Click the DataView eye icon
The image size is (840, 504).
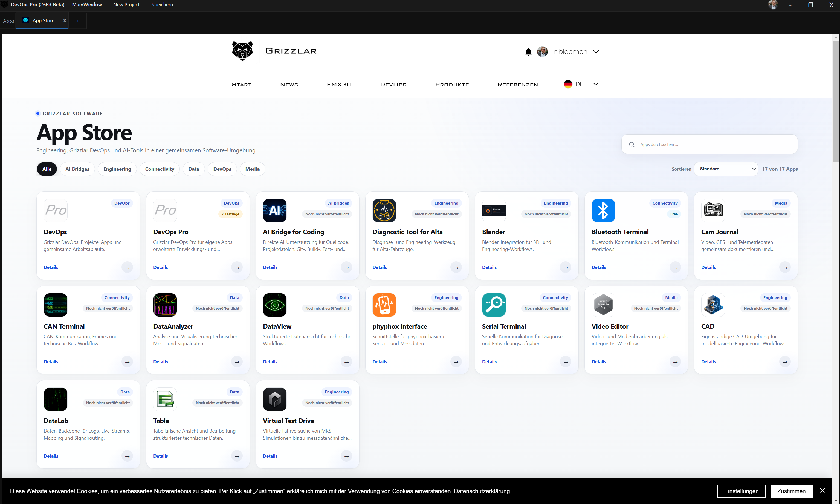click(x=275, y=305)
